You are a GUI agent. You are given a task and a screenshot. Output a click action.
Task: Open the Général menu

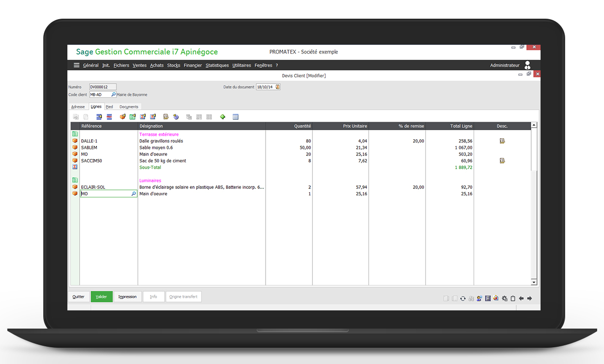pos(91,65)
